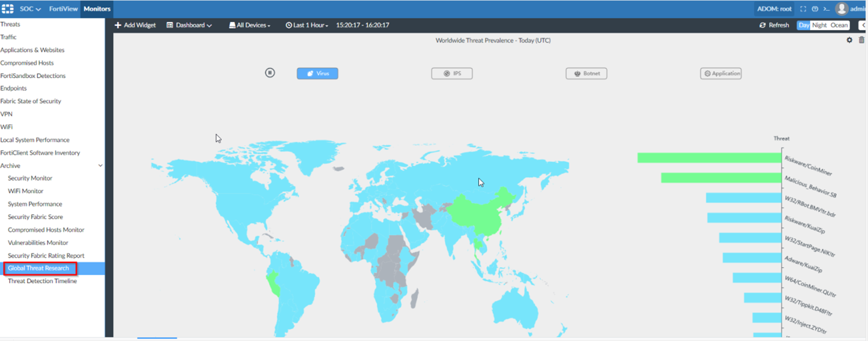Click the W32/RBot.BMV!tr.bdr bar

click(743, 198)
